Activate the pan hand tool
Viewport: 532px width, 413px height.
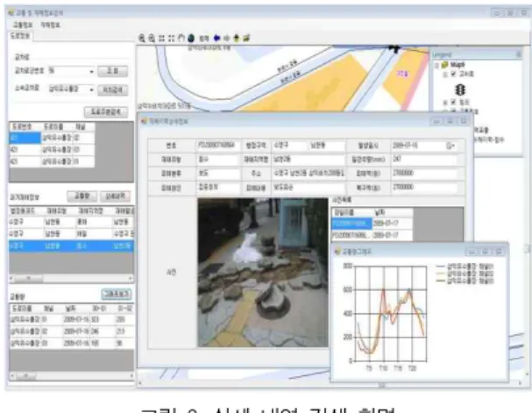click(x=181, y=38)
